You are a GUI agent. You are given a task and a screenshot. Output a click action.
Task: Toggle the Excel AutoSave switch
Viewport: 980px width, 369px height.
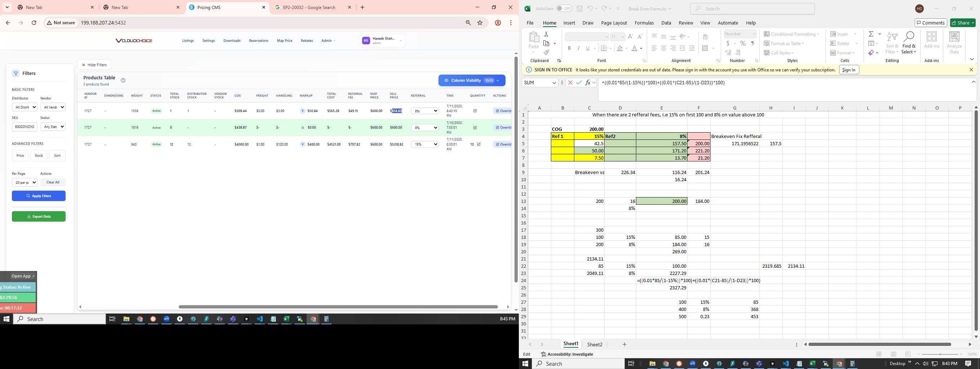click(564, 9)
